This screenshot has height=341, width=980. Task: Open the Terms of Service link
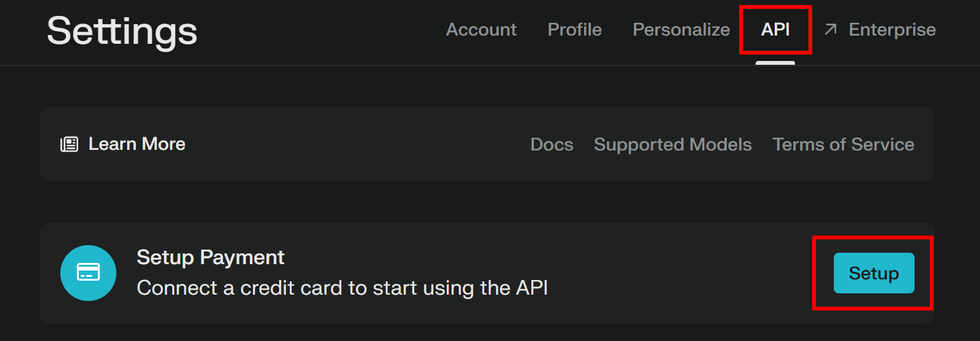click(x=843, y=145)
